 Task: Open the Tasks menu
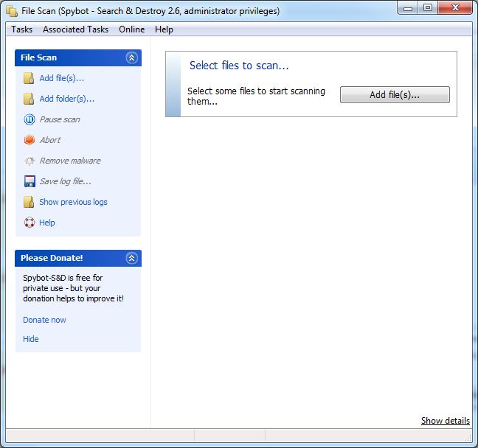(x=21, y=29)
